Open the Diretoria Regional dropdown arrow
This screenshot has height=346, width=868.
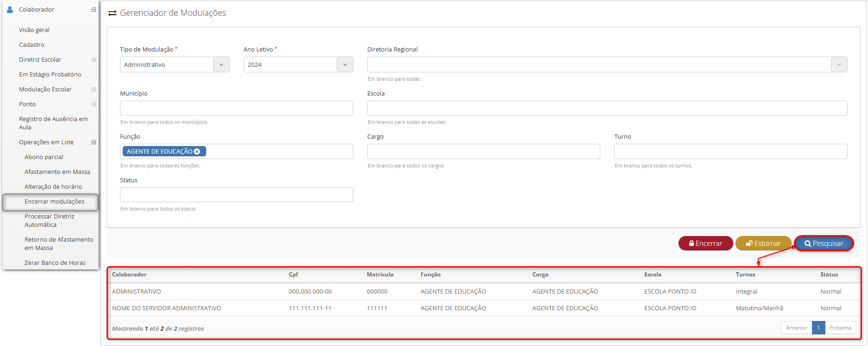[x=839, y=64]
